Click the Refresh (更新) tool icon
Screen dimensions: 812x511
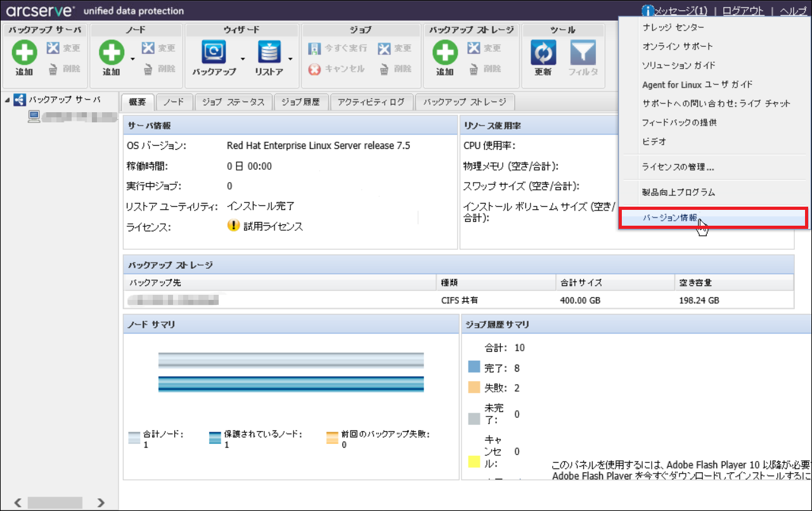(x=543, y=53)
